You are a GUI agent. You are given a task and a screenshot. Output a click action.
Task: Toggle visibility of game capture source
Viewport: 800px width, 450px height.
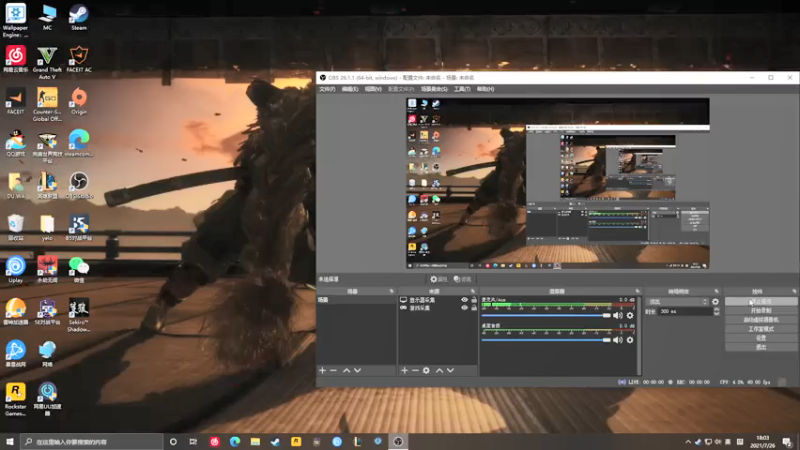click(464, 308)
